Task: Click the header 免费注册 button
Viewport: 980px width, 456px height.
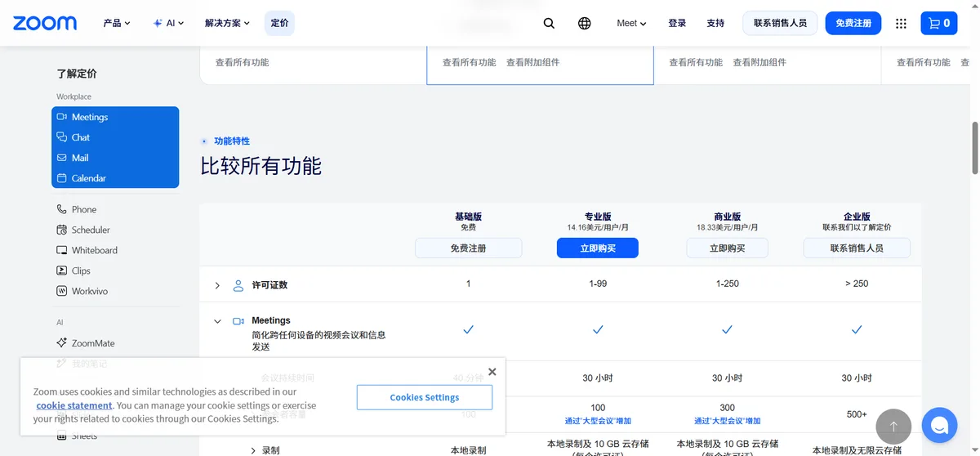Action: click(853, 23)
